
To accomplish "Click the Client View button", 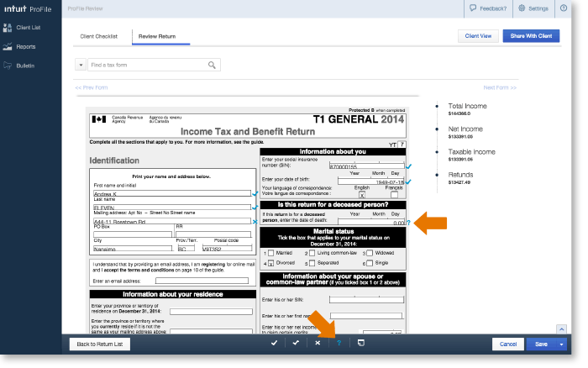I will coord(478,36).
